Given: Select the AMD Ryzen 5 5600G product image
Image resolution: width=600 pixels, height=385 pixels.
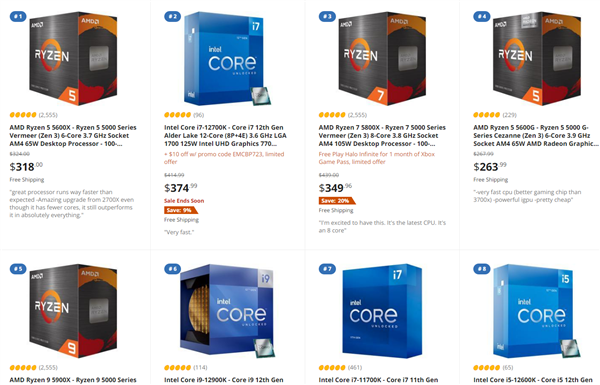Looking at the screenshot, I should tap(537, 59).
